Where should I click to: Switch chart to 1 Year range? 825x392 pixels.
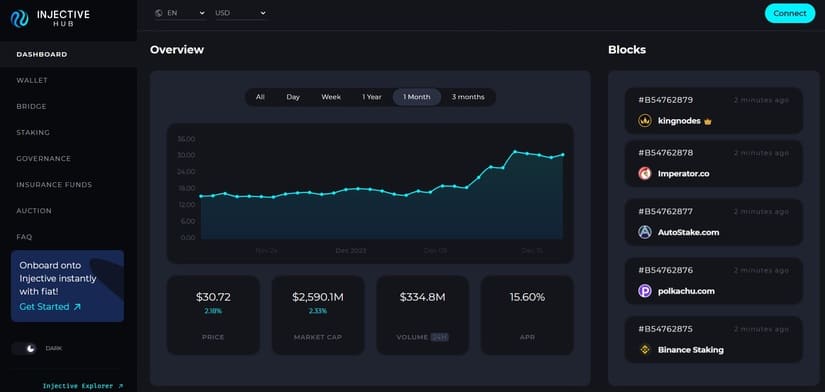[372, 97]
